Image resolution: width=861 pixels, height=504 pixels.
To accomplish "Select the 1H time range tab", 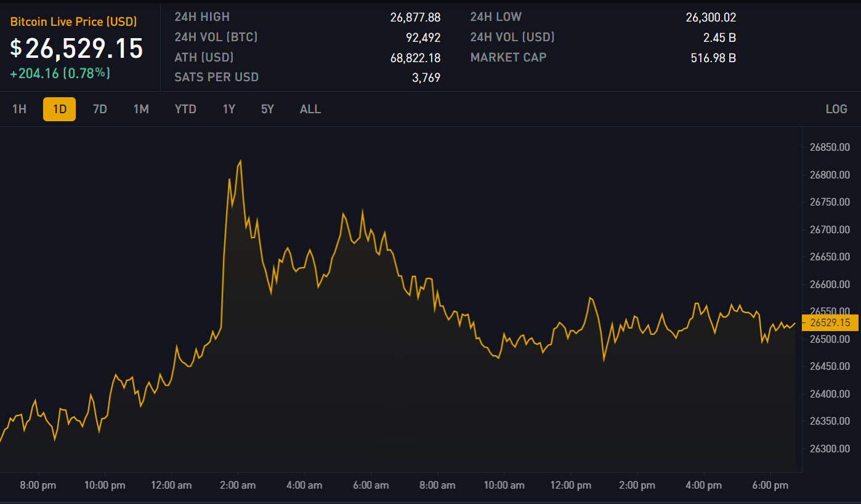I will click(20, 109).
